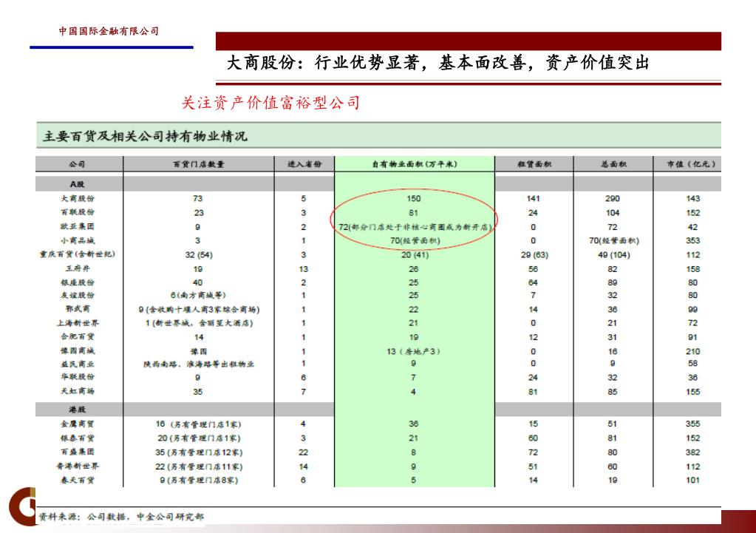Select the source note 资料来源:公司数据,中金公司研究部
The image size is (756, 533).
point(121,517)
